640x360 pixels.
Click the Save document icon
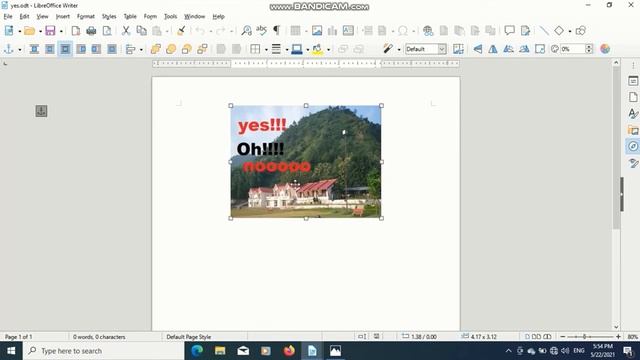(50, 31)
